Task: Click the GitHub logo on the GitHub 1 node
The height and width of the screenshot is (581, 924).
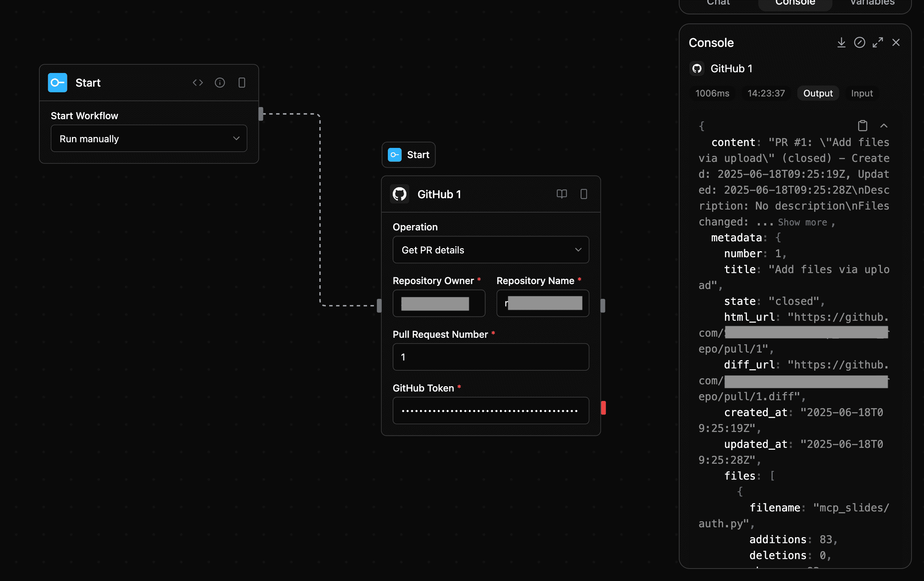Action: click(x=400, y=194)
